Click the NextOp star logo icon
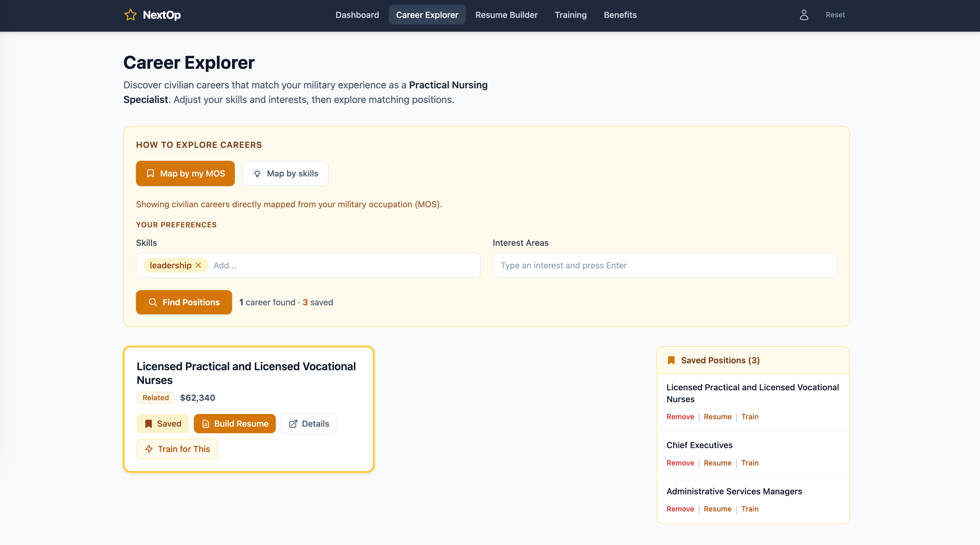This screenshot has height=545, width=980. point(130,15)
